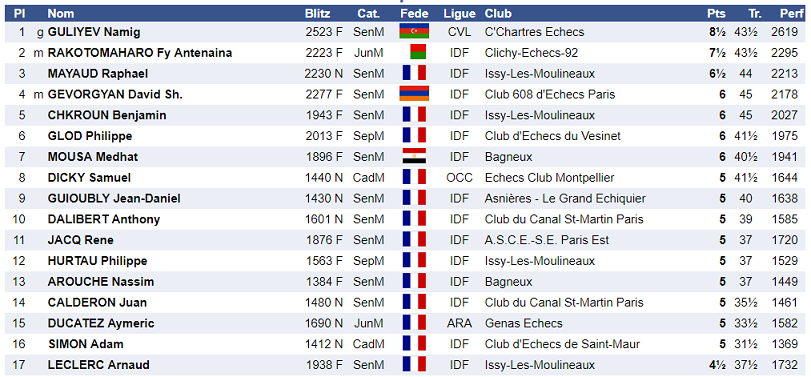811x377 pixels.
Task: Click French flag beside MAYAUD Raphael
Action: point(414,73)
